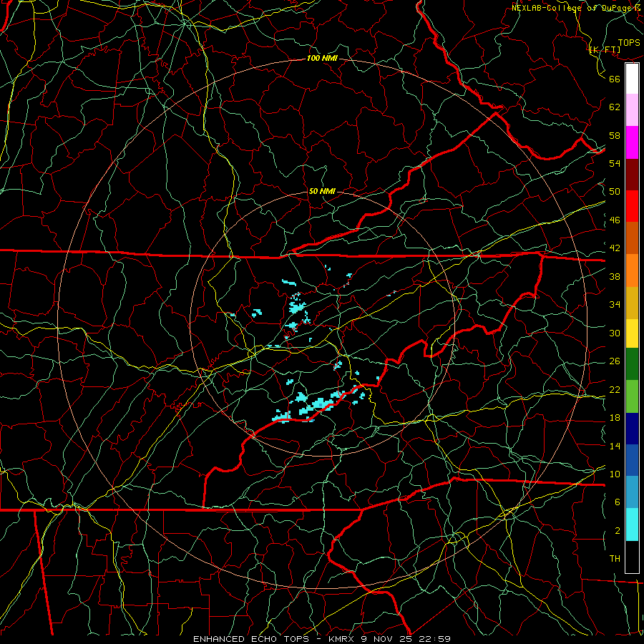Click the legend value 34
The width and height of the screenshot is (644, 644).
[x=615, y=305]
